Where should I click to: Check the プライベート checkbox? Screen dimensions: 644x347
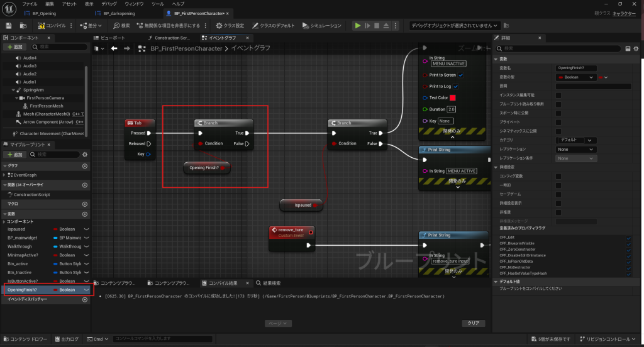[x=558, y=122]
